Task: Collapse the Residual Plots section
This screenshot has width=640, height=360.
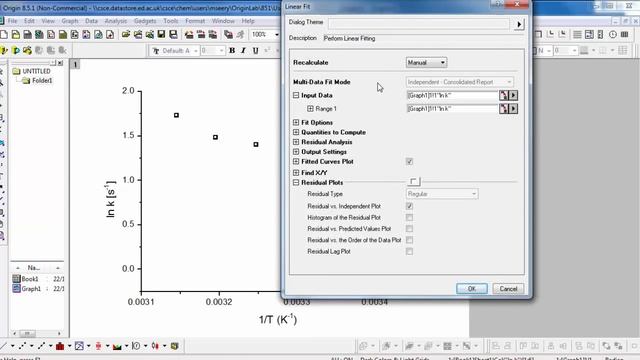Action: 296,182
